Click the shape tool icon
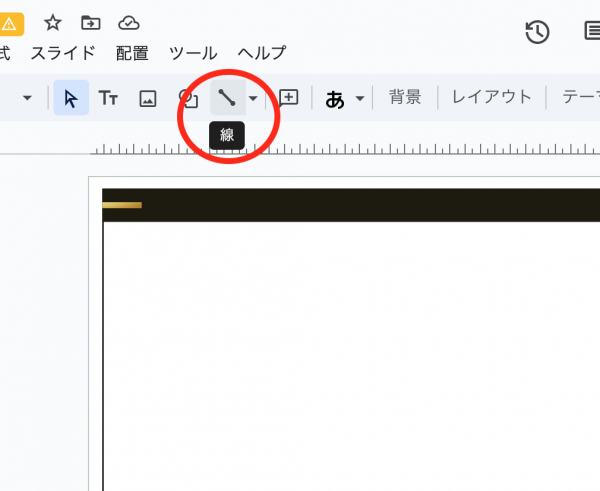This screenshot has height=491, width=600. point(187,98)
